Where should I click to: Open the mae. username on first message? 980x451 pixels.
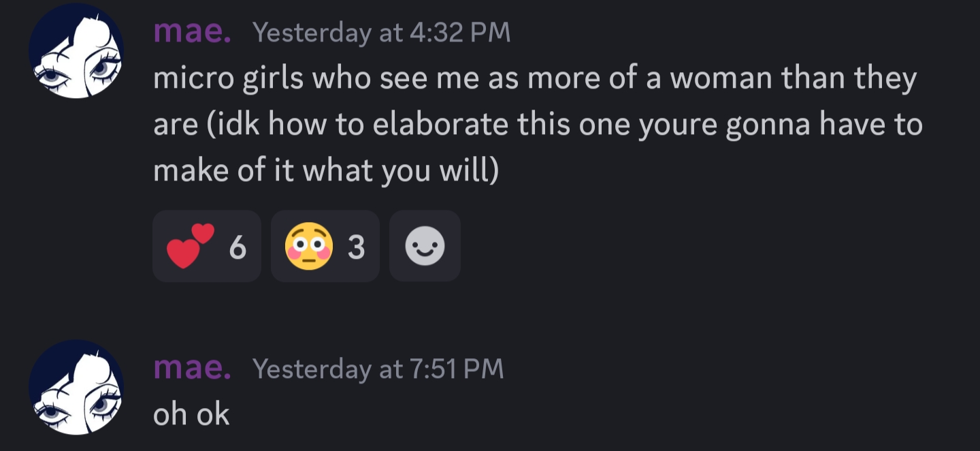pos(192,32)
